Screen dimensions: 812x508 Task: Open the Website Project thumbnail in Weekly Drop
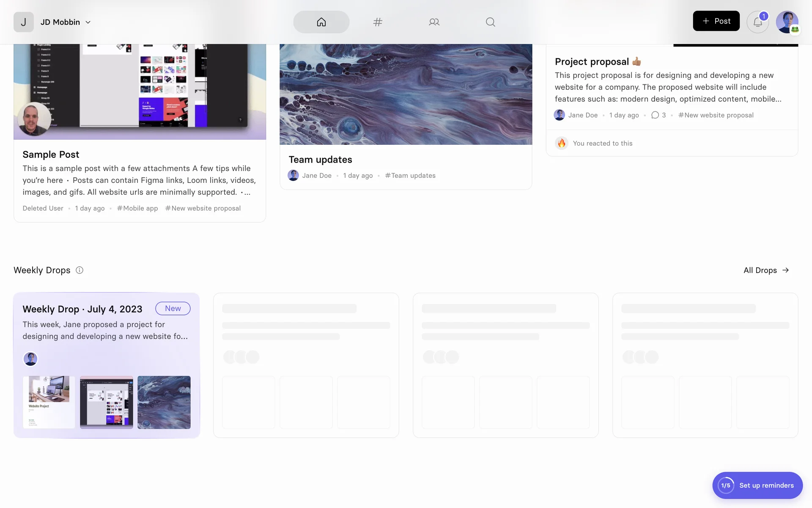(49, 402)
